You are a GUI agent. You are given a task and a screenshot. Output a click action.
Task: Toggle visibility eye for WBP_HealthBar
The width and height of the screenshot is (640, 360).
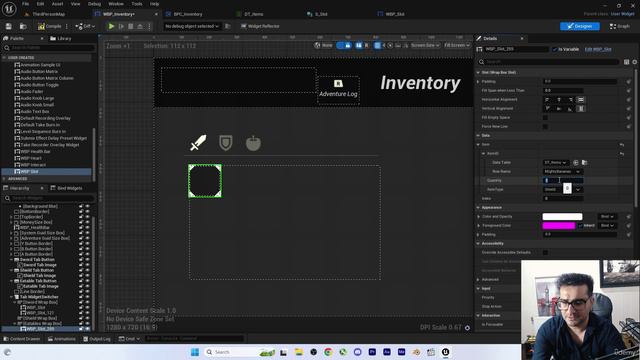coord(87,228)
